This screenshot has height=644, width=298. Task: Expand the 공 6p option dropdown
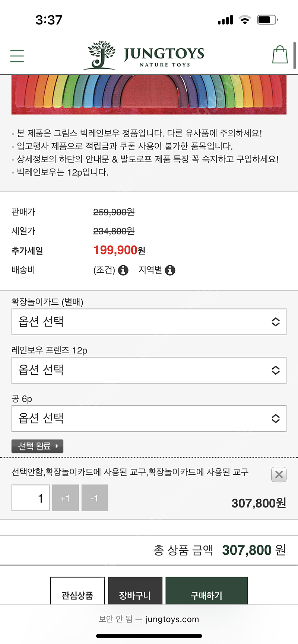tap(149, 419)
